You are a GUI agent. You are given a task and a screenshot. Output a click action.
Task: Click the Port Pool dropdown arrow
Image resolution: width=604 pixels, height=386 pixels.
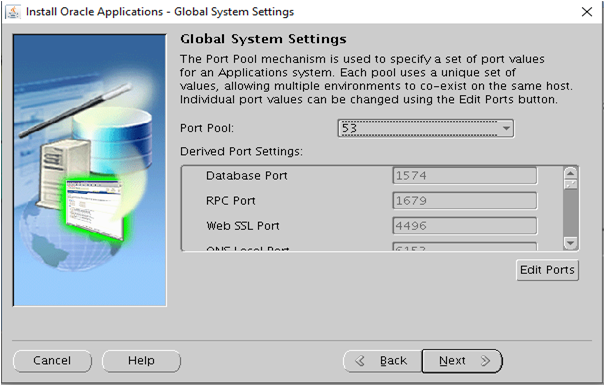[x=506, y=128]
